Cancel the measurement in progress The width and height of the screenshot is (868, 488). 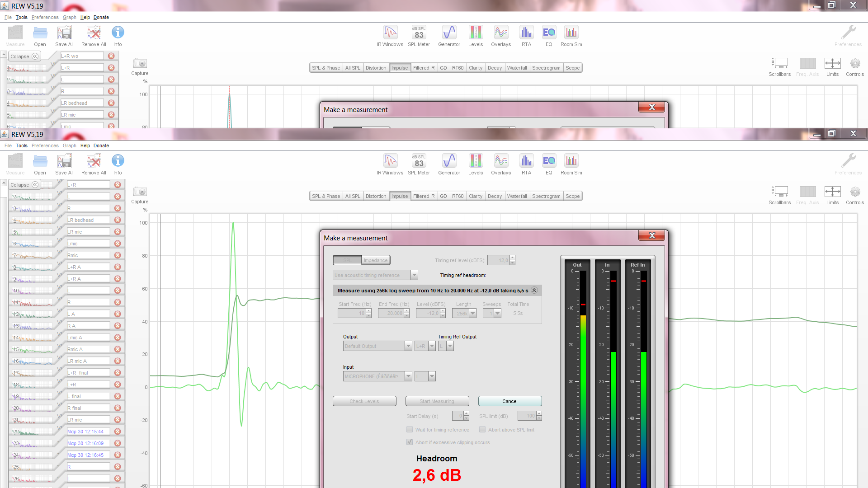point(509,401)
